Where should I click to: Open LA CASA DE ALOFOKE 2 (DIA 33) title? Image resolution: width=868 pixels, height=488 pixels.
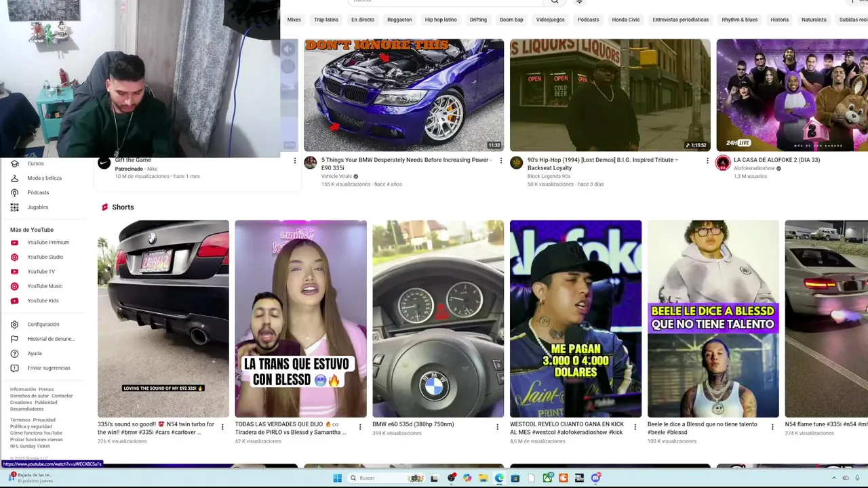(x=776, y=160)
